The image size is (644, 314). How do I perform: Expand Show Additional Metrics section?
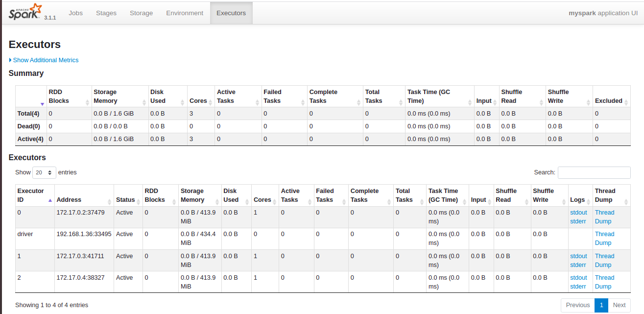pyautogui.click(x=45, y=60)
